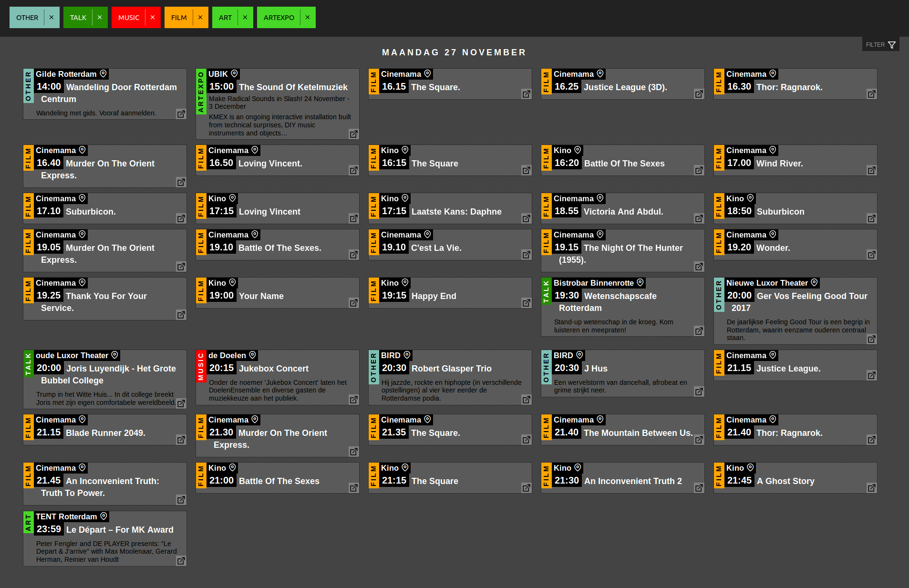909x588 pixels.
Task: Show the Gilde Rotterdam location pin
Action: pos(103,74)
